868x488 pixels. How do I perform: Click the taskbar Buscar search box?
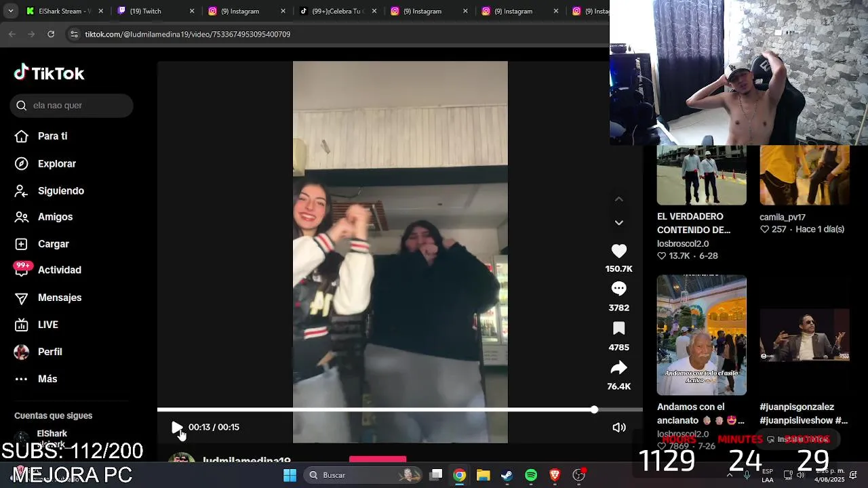point(363,475)
